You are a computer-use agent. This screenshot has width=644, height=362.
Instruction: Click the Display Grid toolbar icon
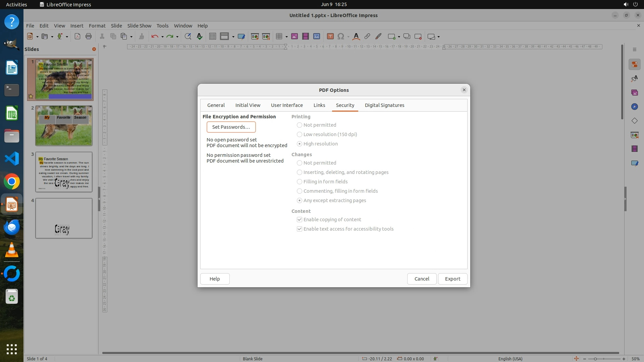pos(212,37)
